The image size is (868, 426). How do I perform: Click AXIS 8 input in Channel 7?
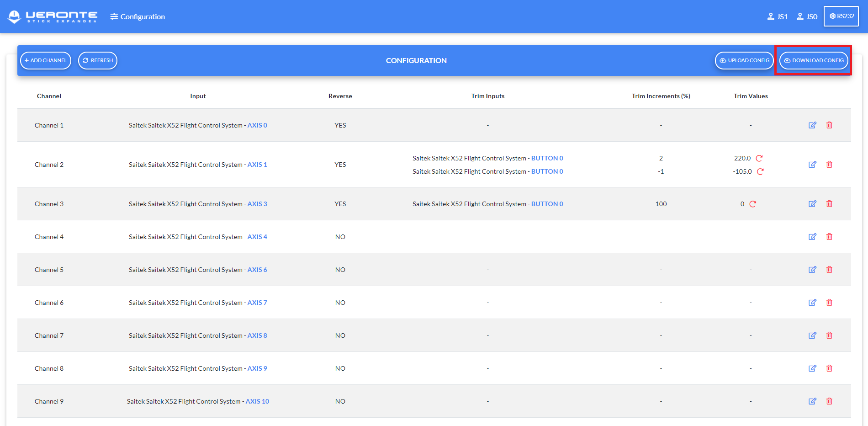[257, 335]
